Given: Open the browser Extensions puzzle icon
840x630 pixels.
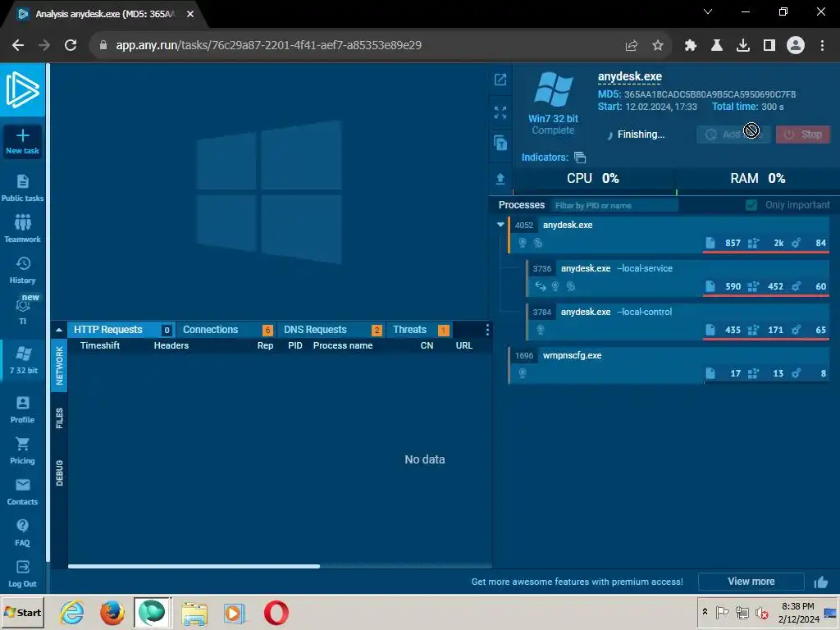Looking at the screenshot, I should (x=691, y=46).
